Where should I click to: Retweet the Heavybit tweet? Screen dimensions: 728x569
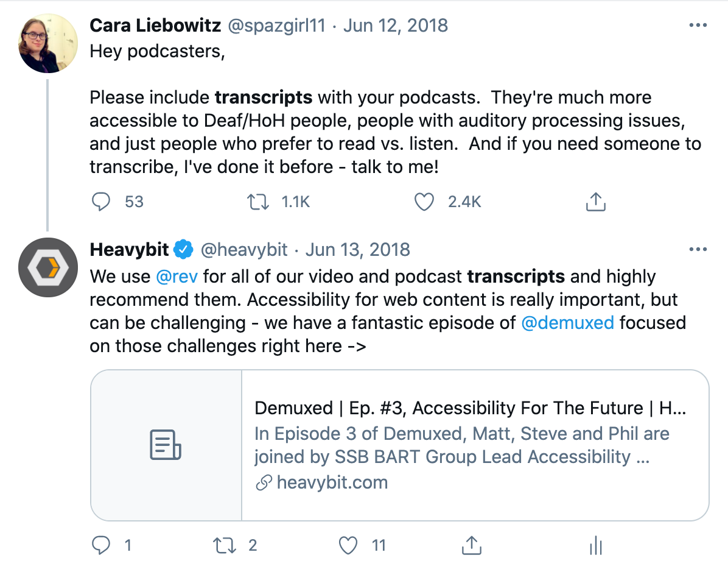pos(225,545)
